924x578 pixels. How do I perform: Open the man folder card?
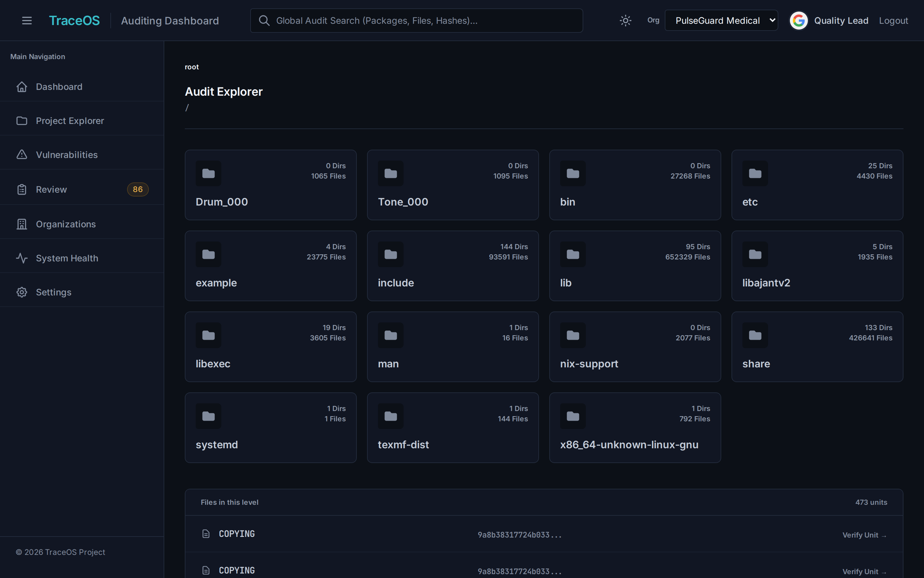point(453,347)
